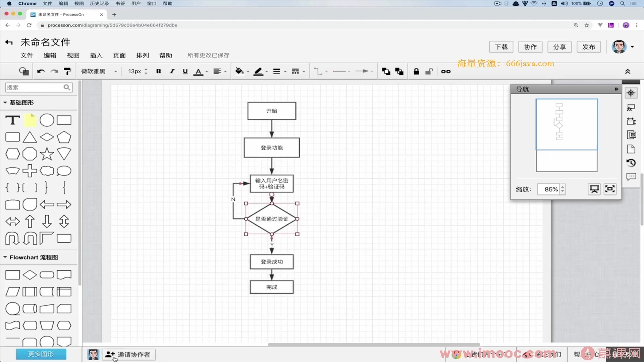Click the bring to front icon
Screen dimensions: 644x362
click(x=386, y=71)
